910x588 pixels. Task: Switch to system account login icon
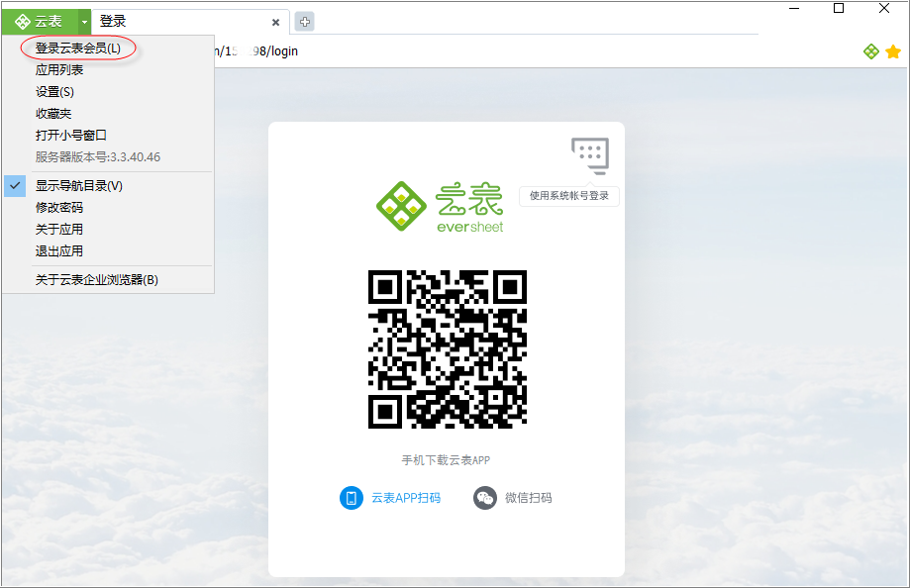pyautogui.click(x=590, y=155)
